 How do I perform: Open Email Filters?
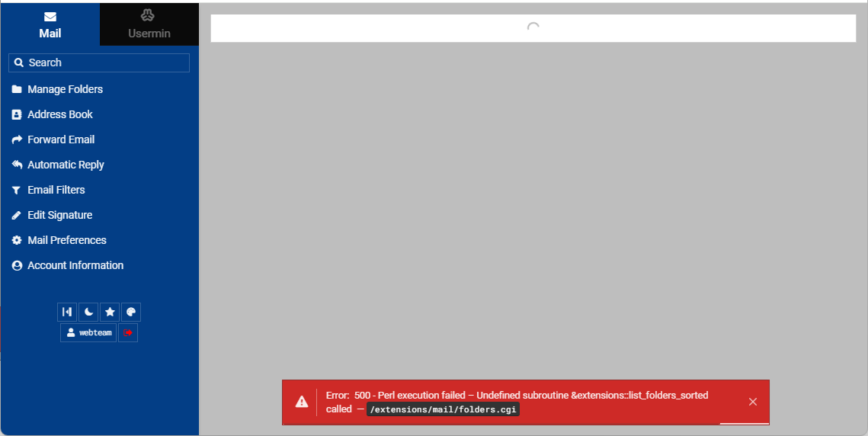[56, 190]
